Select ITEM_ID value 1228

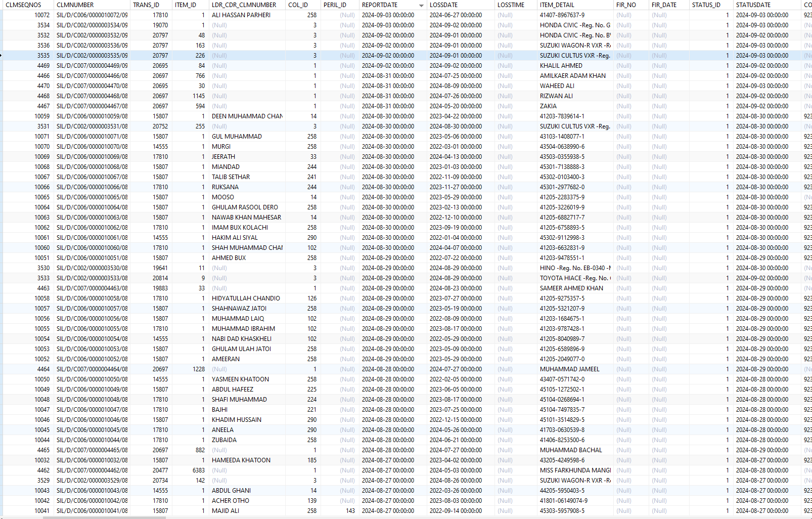click(x=191, y=369)
